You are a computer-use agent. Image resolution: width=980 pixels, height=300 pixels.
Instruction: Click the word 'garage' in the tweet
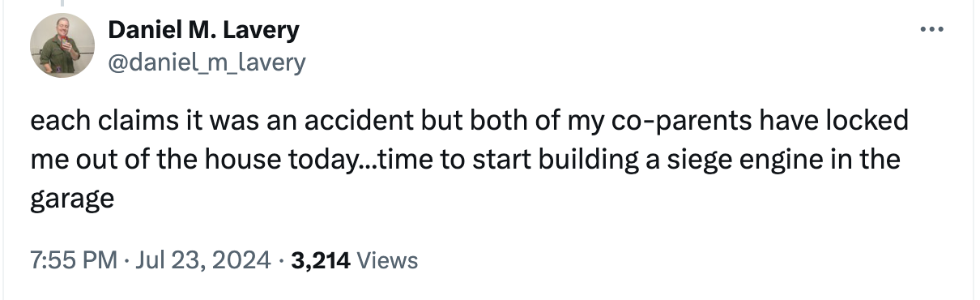[x=71, y=199]
